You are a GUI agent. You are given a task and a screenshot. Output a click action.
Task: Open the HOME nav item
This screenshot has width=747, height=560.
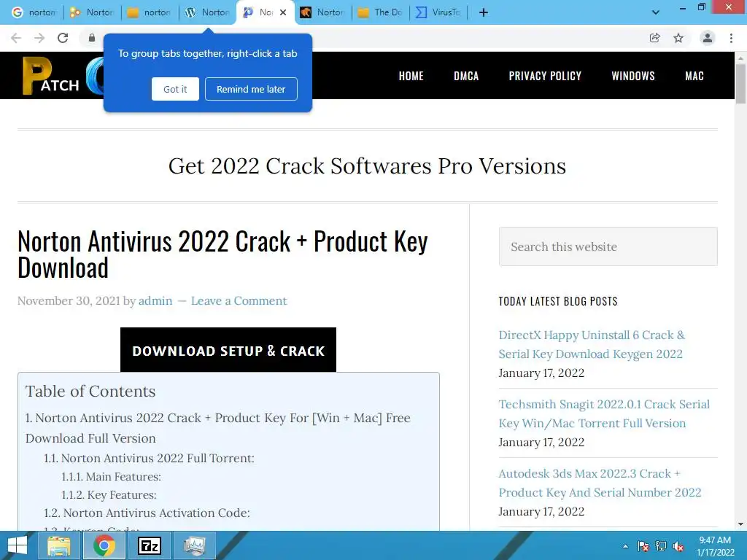tap(411, 76)
